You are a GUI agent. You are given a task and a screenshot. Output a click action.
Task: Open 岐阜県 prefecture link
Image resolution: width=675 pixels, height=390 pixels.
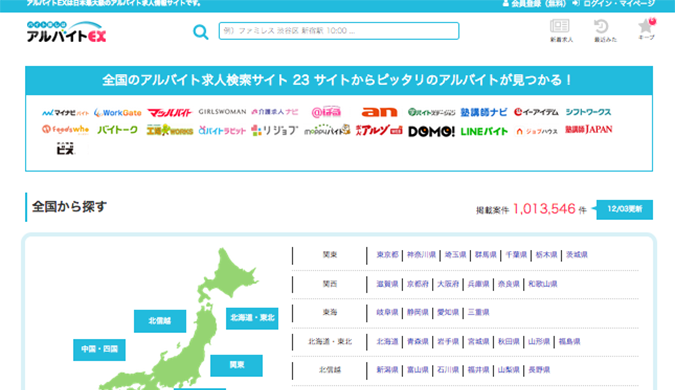[x=387, y=313]
